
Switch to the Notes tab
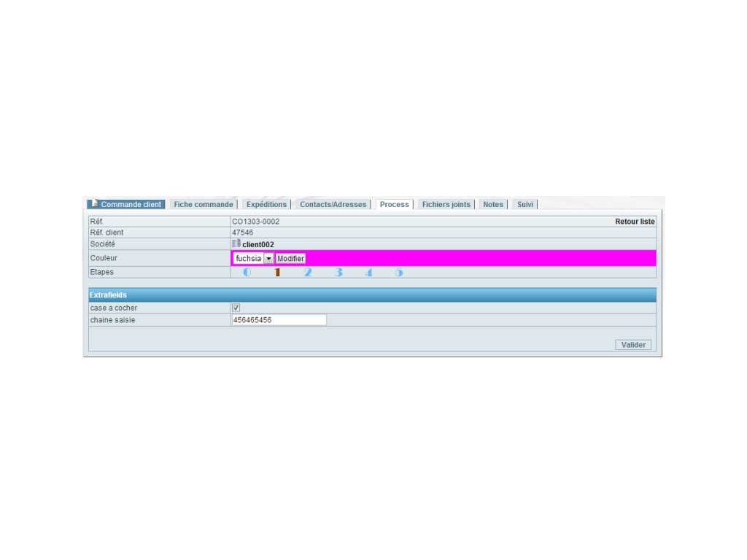(x=493, y=204)
